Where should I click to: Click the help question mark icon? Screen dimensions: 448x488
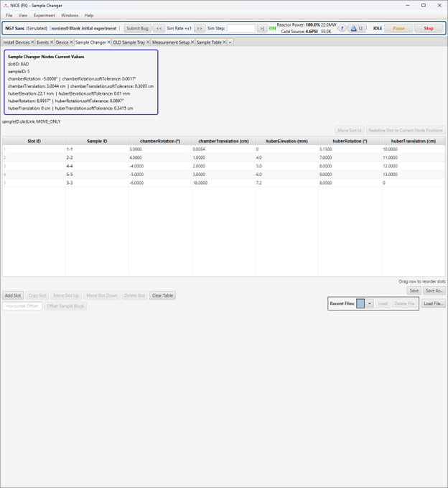click(342, 29)
